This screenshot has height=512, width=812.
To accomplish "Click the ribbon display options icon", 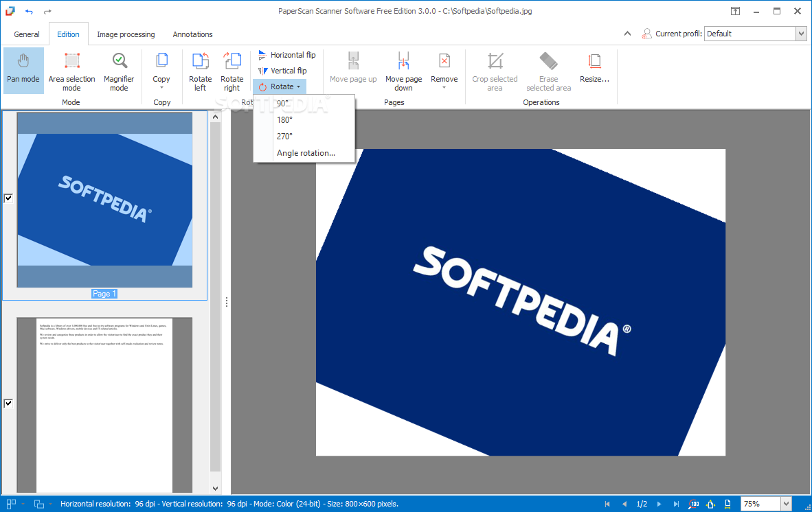I will tap(735, 11).
